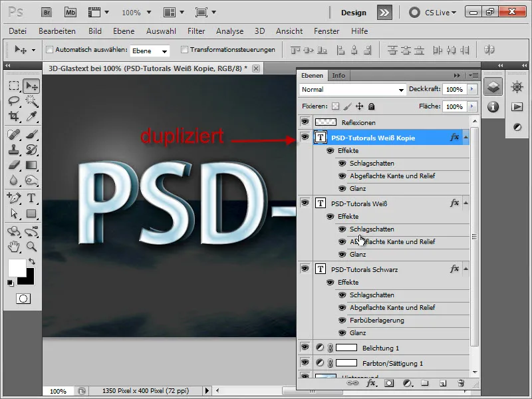Image resolution: width=532 pixels, height=399 pixels.
Task: Open the Datei menu
Action: point(18,31)
